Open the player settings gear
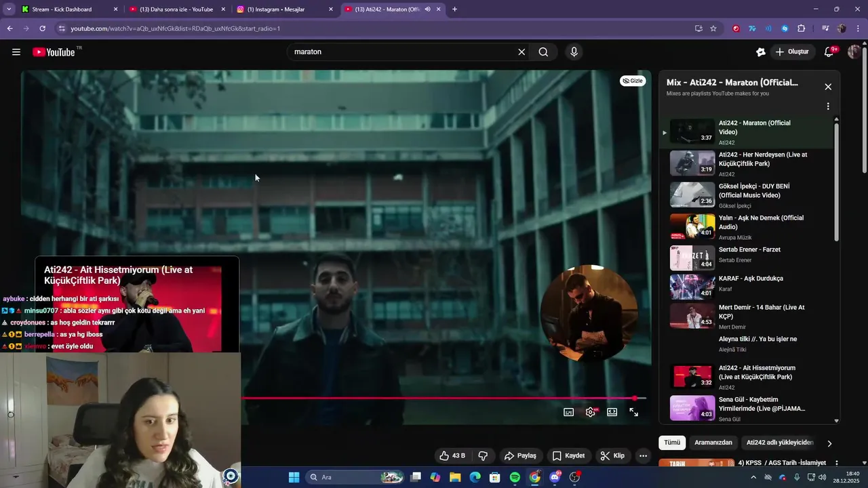The height and width of the screenshot is (488, 868). 591,412
